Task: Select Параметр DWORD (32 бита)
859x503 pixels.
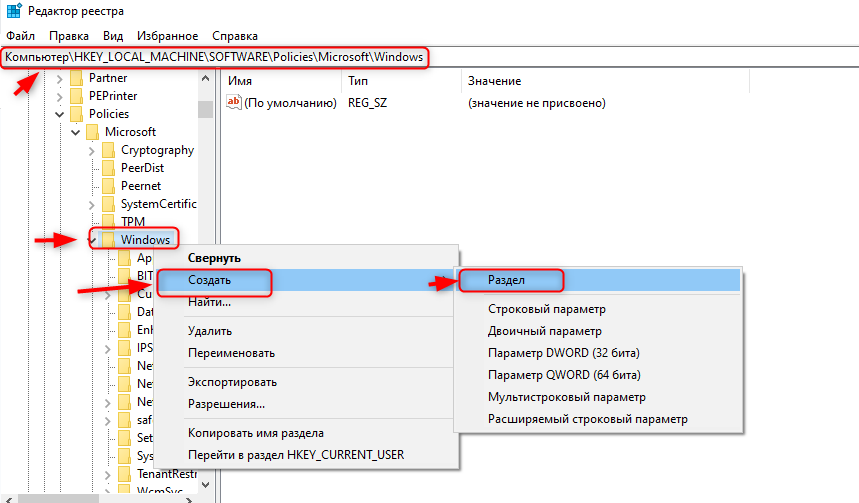Action: pyautogui.click(x=598, y=353)
